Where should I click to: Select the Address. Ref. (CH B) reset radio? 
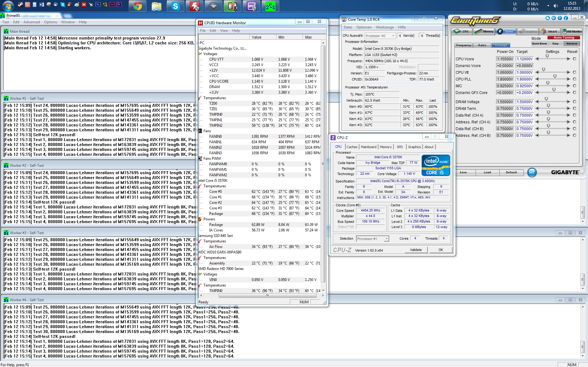click(x=574, y=135)
